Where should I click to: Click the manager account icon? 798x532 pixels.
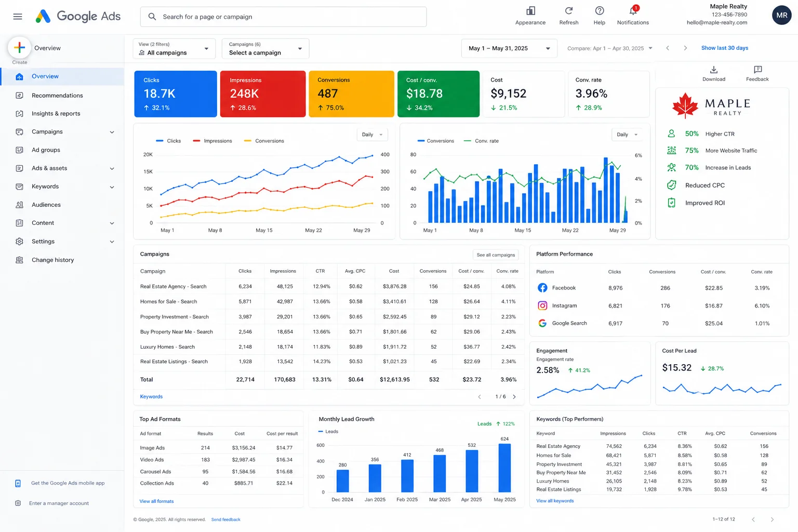(18, 503)
